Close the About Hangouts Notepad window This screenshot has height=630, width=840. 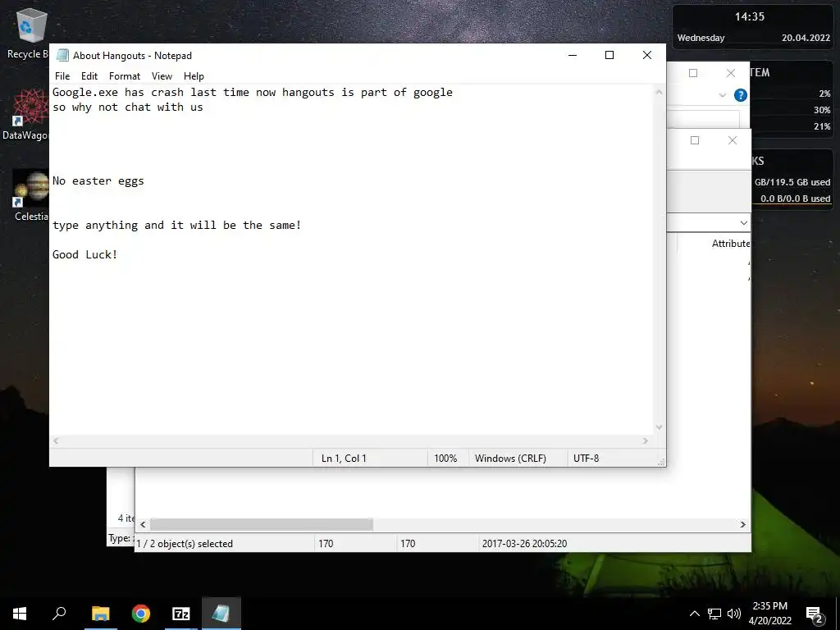646,55
